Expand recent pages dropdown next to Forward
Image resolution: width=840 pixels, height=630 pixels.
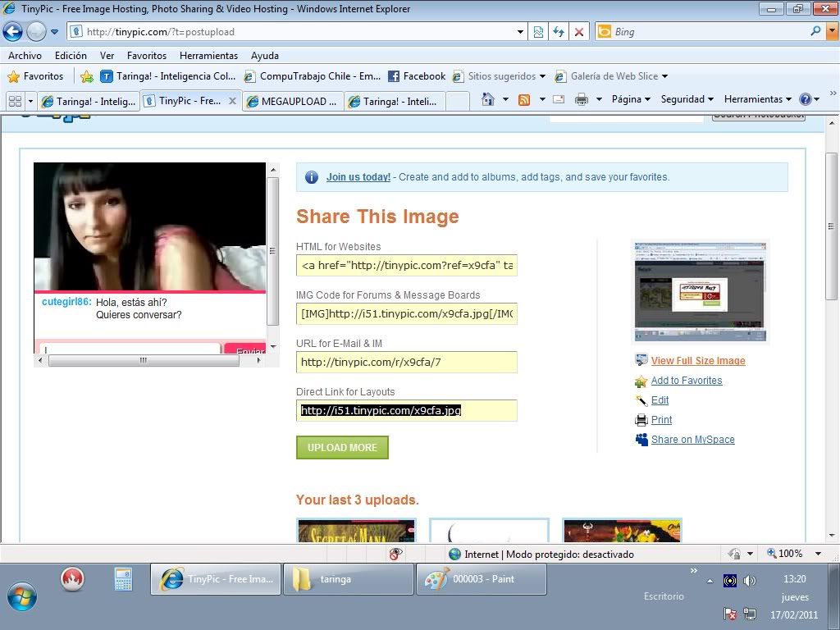(x=55, y=32)
